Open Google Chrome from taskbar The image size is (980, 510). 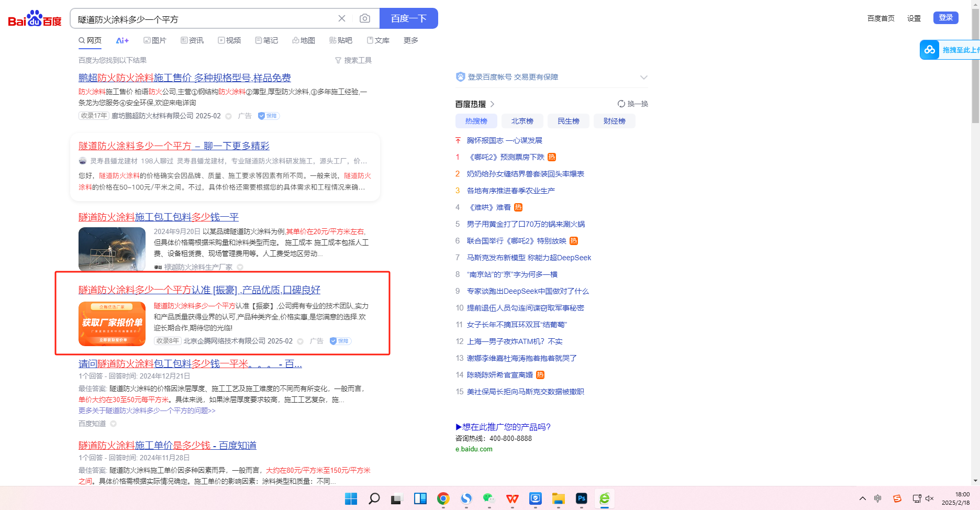point(443,498)
